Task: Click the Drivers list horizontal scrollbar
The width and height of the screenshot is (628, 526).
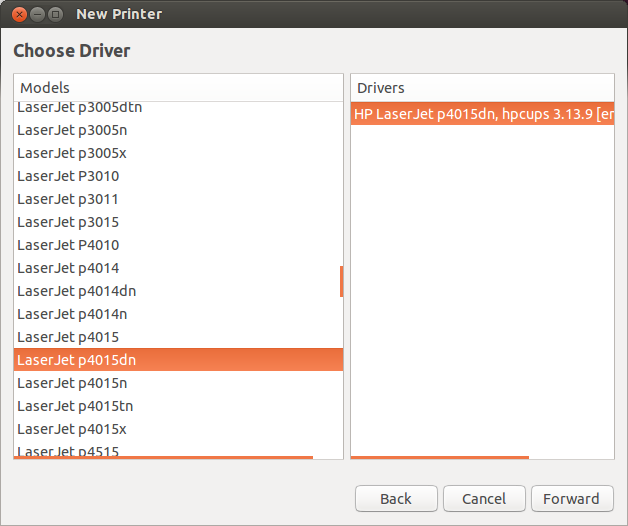Action: [x=440, y=457]
